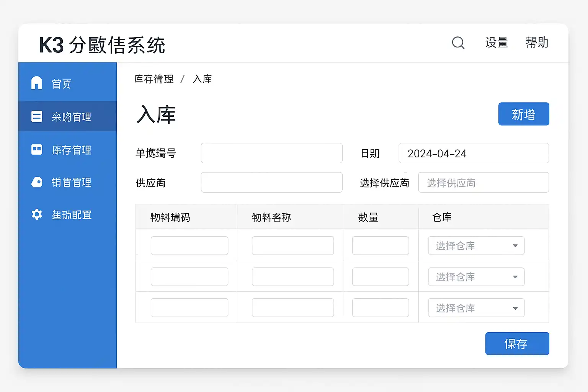Click the search magnifier icon in header
This screenshot has width=588, height=392.
point(458,42)
